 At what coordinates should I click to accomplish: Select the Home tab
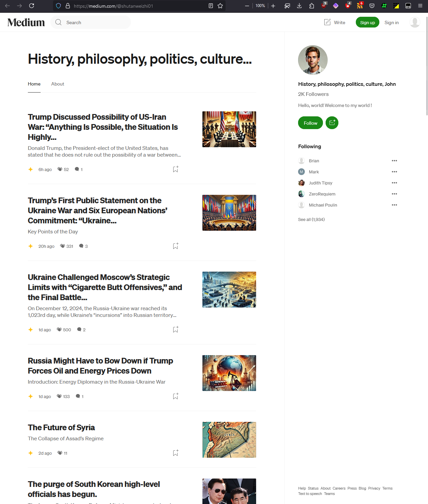(x=34, y=84)
